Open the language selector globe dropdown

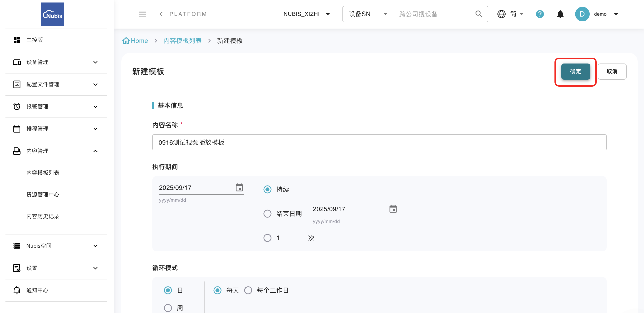click(x=510, y=14)
